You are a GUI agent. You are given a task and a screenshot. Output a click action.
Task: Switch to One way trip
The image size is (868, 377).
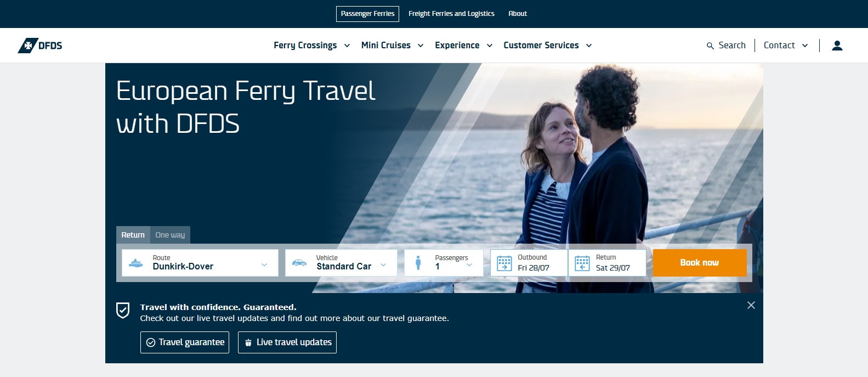click(170, 235)
